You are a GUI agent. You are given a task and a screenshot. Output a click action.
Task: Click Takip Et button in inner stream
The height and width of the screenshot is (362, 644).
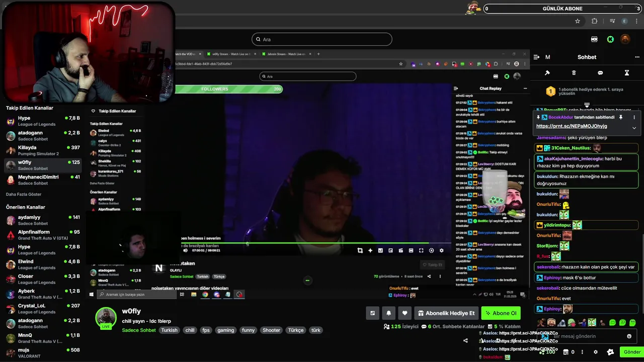coord(432,265)
